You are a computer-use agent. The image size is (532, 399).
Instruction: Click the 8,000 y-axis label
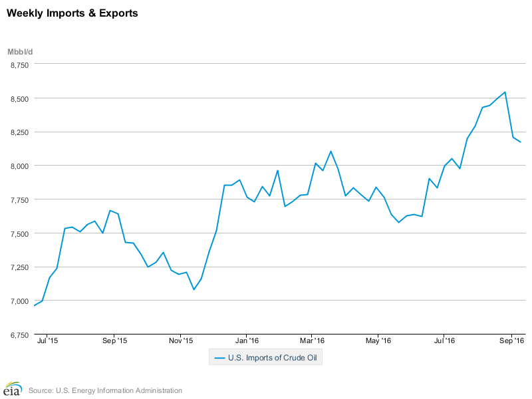click(20, 166)
